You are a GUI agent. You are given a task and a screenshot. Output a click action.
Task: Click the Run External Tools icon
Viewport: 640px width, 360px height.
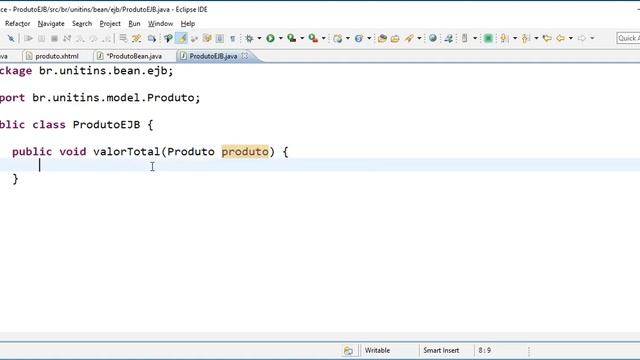(313, 38)
